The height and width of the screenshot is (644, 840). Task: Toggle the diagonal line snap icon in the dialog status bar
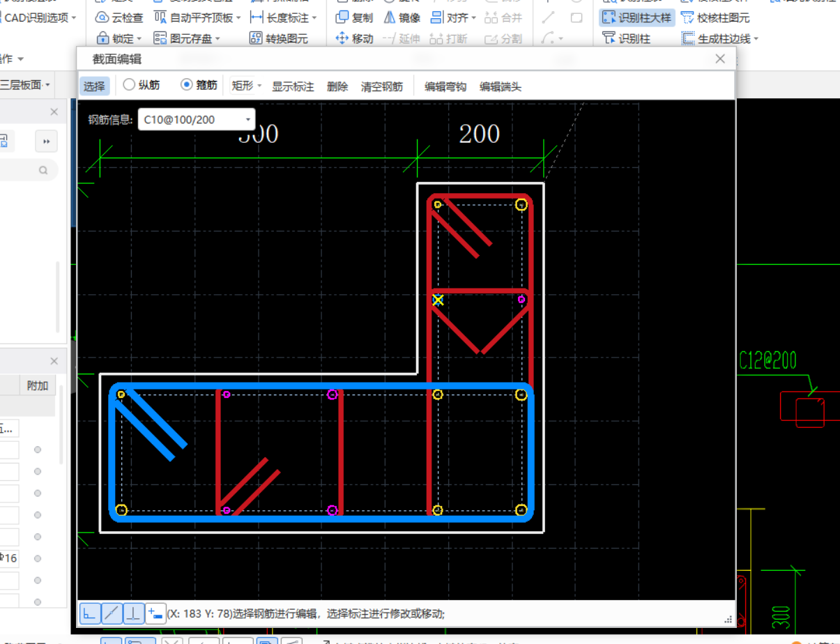(x=112, y=613)
